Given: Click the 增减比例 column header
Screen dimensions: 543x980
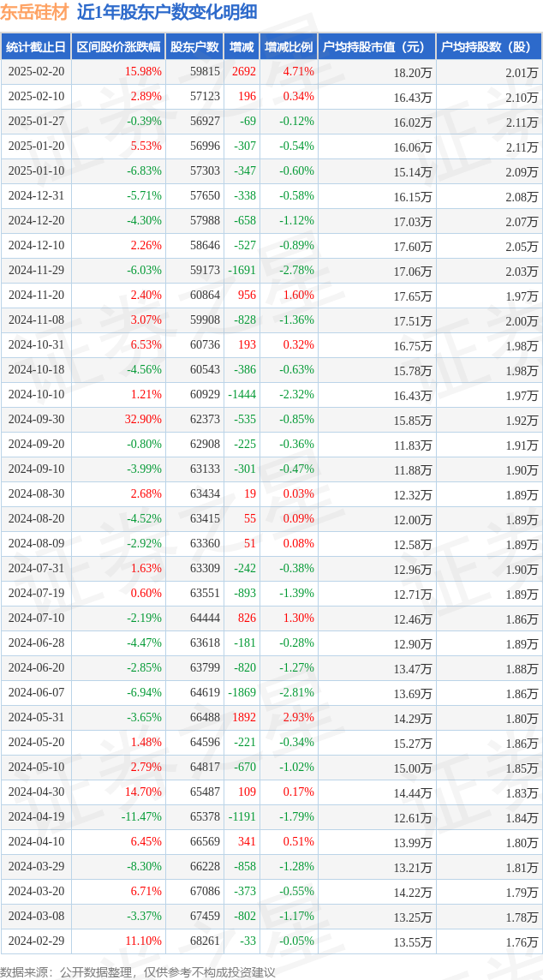Looking at the screenshot, I should click(x=289, y=47).
